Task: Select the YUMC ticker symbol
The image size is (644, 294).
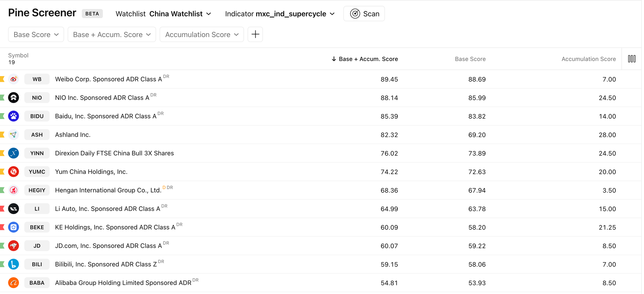Action: point(37,172)
